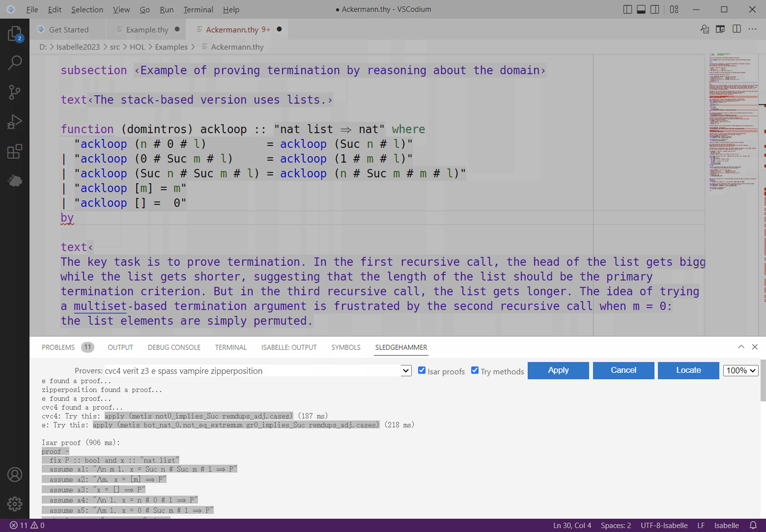Open the Go menu
Image resolution: width=766 pixels, height=532 pixels.
pos(145,10)
